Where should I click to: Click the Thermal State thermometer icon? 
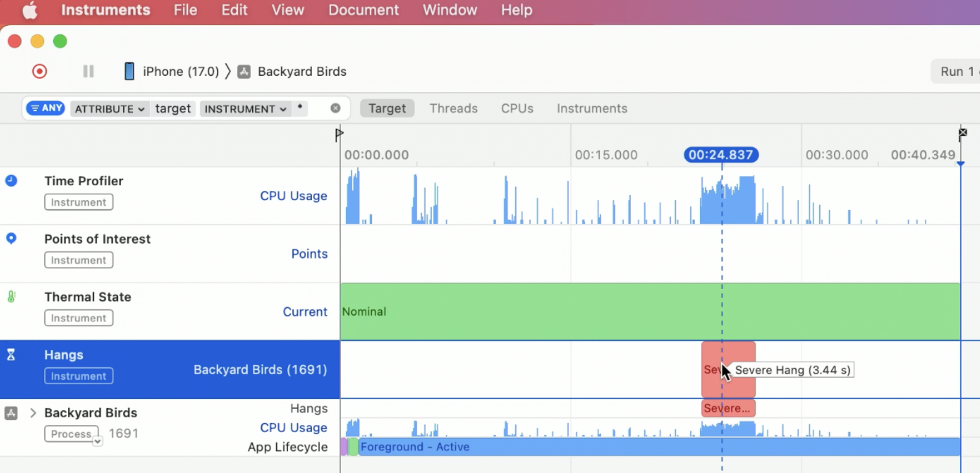click(11, 297)
